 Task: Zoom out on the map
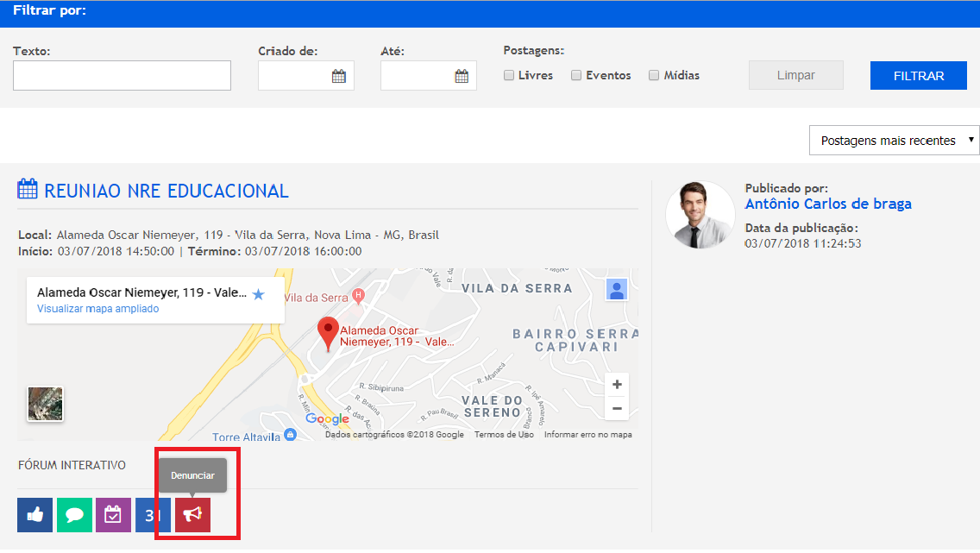(x=616, y=408)
